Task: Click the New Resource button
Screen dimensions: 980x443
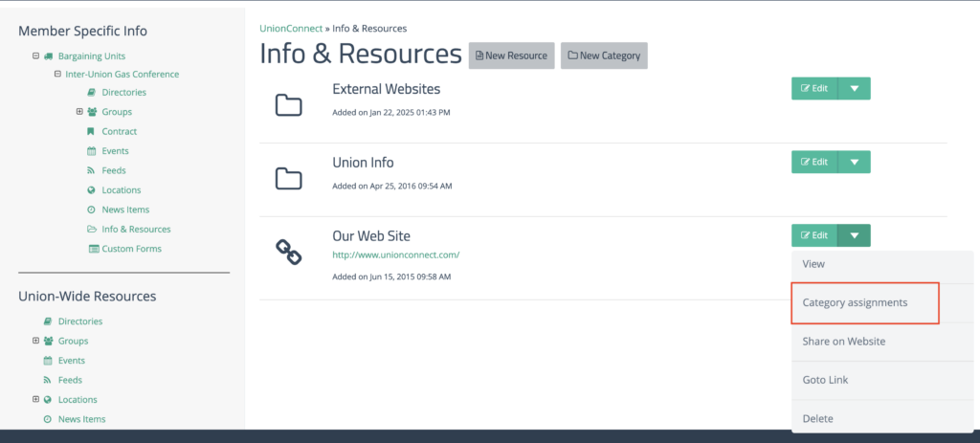Action: [x=511, y=55]
